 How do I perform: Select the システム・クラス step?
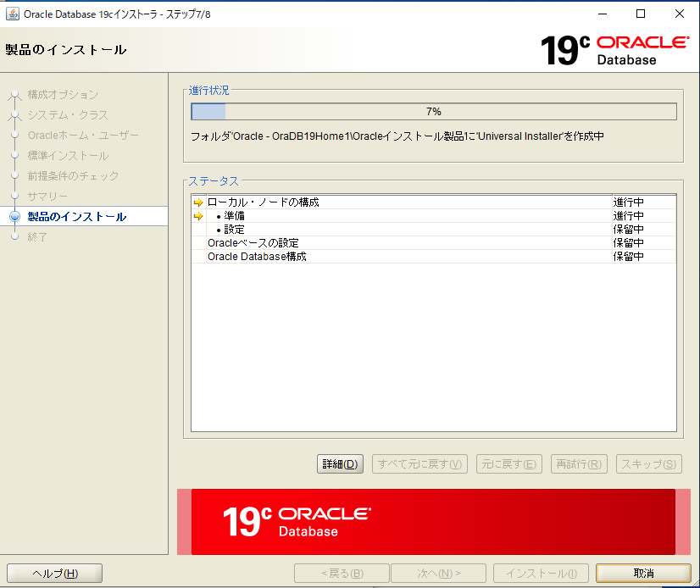click(68, 115)
